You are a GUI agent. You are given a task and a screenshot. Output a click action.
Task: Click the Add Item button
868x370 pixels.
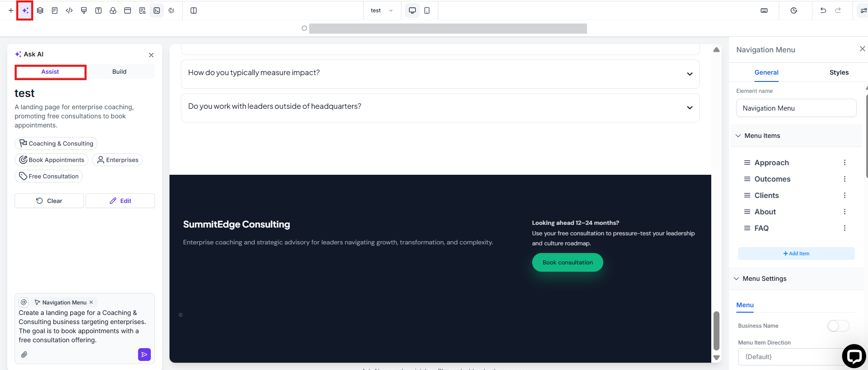796,253
